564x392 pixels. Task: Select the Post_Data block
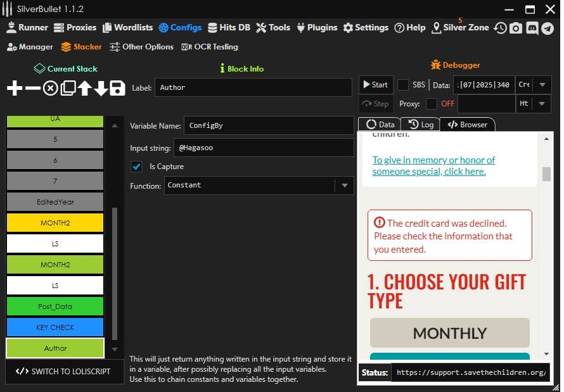tap(55, 307)
